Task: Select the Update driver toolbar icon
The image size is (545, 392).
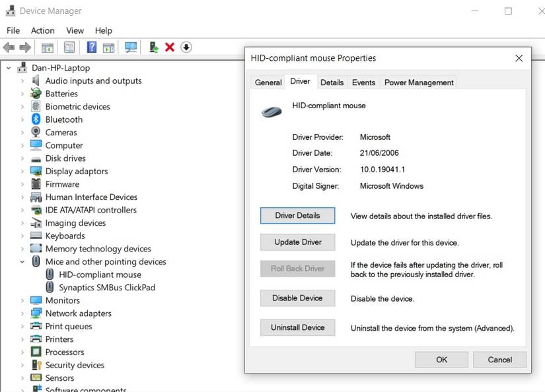Action: coord(153,47)
